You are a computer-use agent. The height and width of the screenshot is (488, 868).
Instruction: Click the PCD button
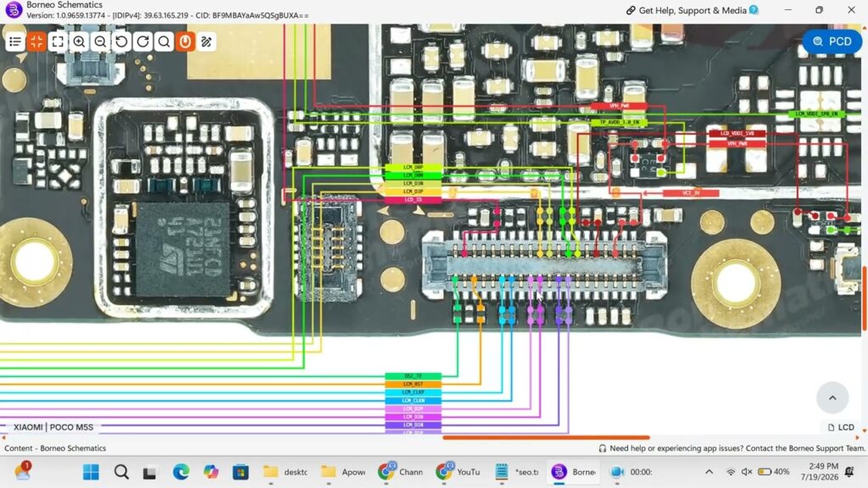coord(832,42)
